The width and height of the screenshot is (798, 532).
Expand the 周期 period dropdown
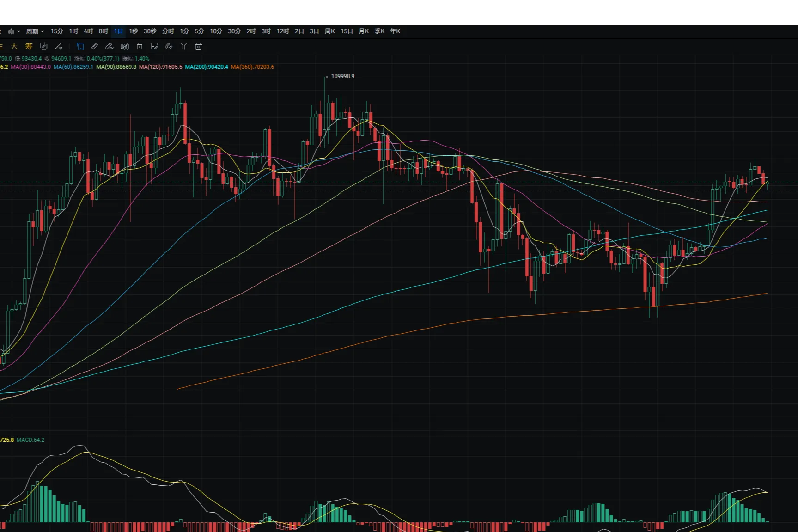35,31
